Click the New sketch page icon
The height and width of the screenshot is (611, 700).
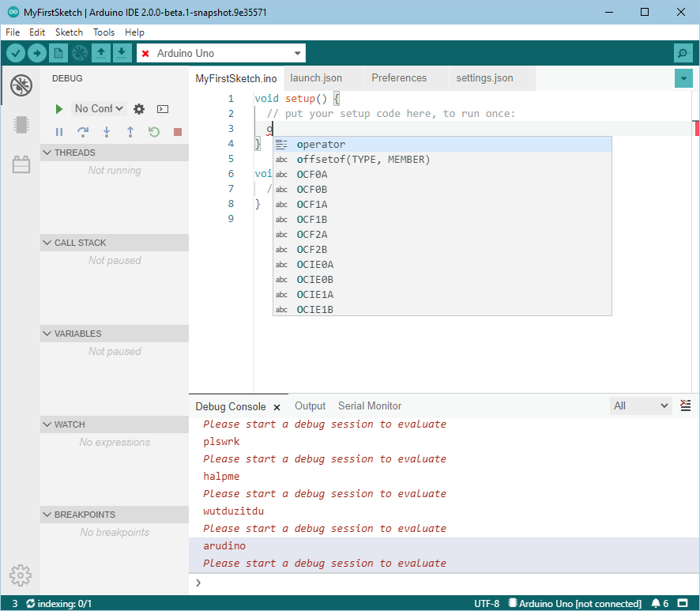pyautogui.click(x=58, y=53)
